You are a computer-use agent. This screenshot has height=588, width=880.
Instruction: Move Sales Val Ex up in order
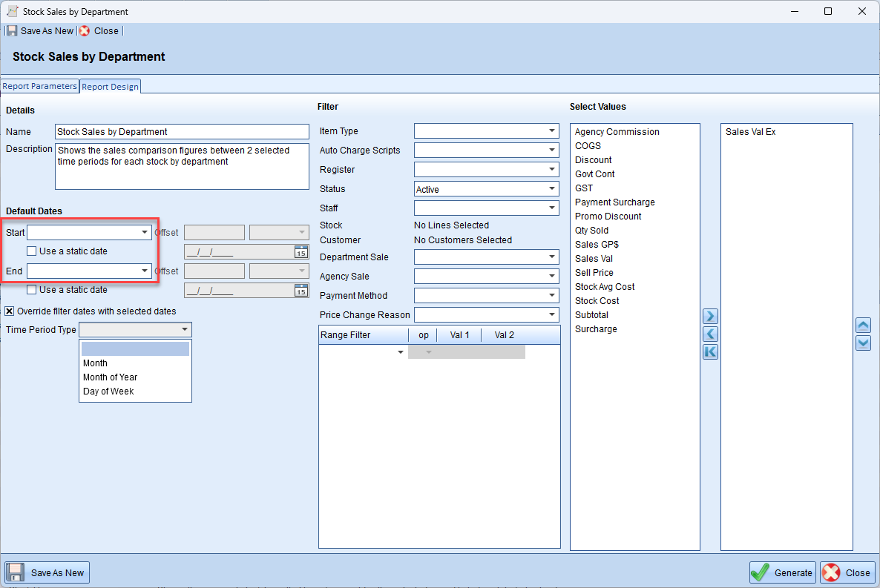click(863, 326)
